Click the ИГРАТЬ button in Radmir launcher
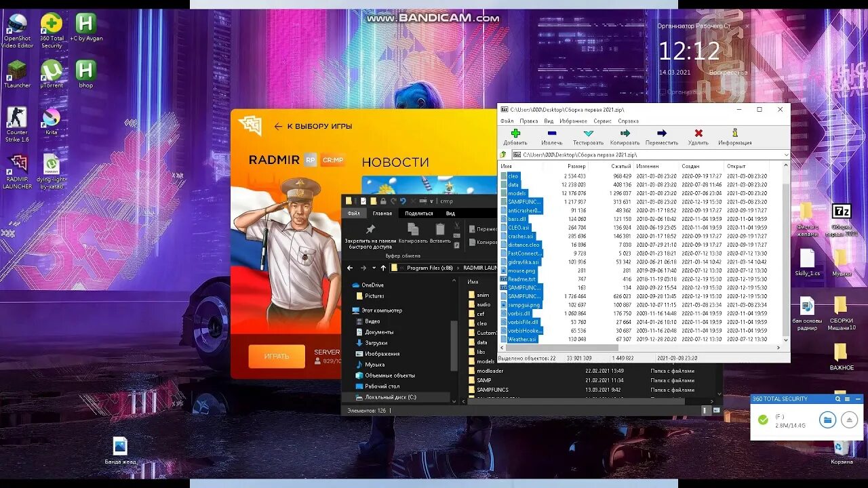The image size is (868, 488). point(277,356)
